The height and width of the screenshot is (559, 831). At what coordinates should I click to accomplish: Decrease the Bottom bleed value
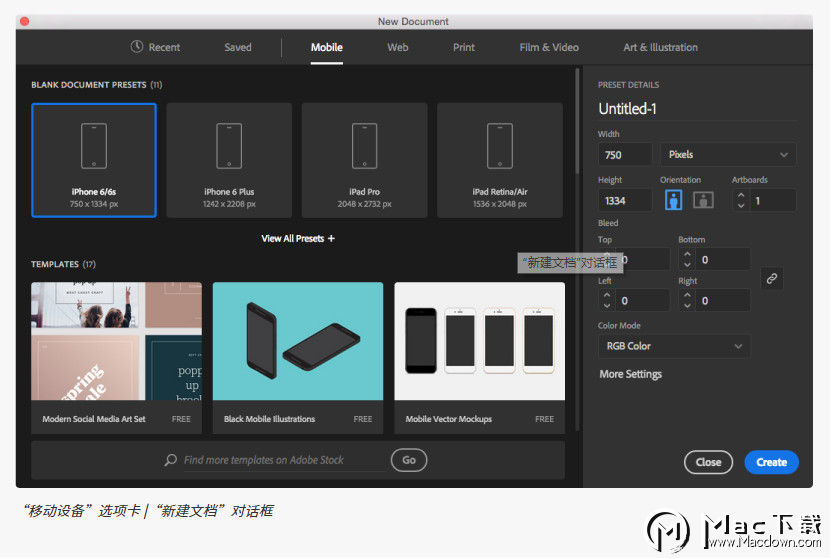pyautogui.click(x=687, y=264)
